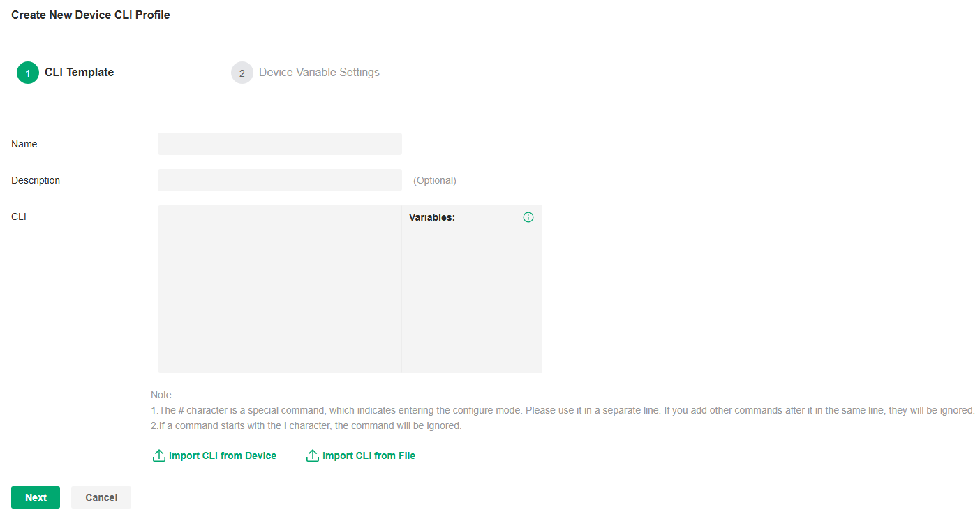Screen dimensions: 980x517
Task: Click upload icon for Import CLI from File
Action: click(313, 456)
